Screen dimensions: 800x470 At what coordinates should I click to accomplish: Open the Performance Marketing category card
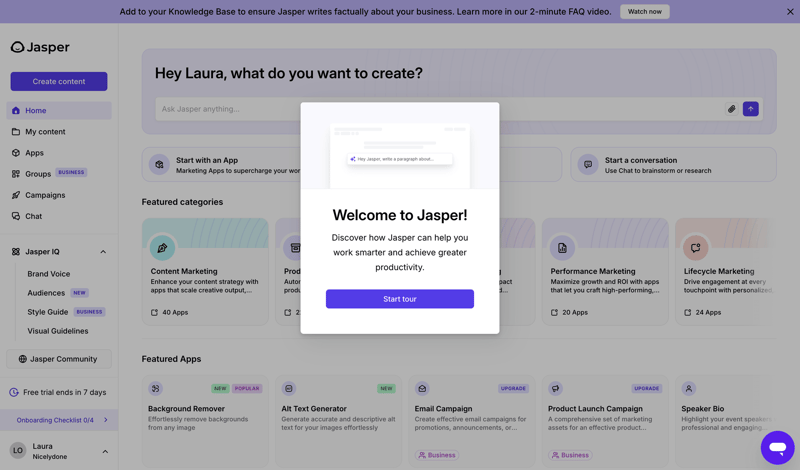[605, 271]
